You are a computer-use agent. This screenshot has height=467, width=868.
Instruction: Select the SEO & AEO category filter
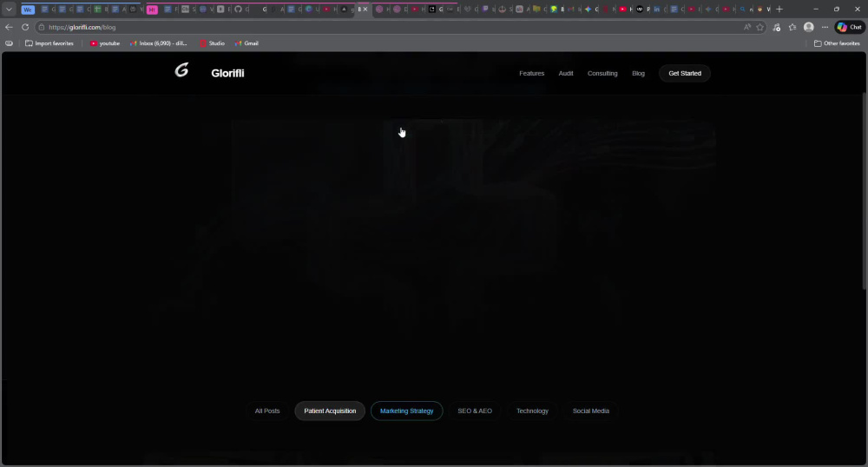475,411
